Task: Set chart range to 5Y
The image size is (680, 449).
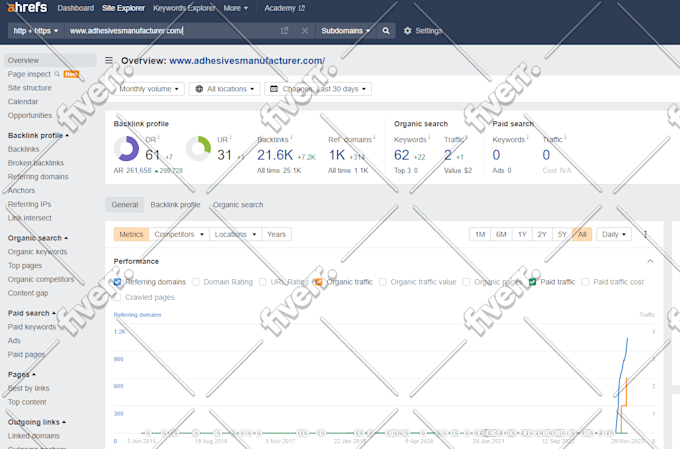Action: pos(562,234)
